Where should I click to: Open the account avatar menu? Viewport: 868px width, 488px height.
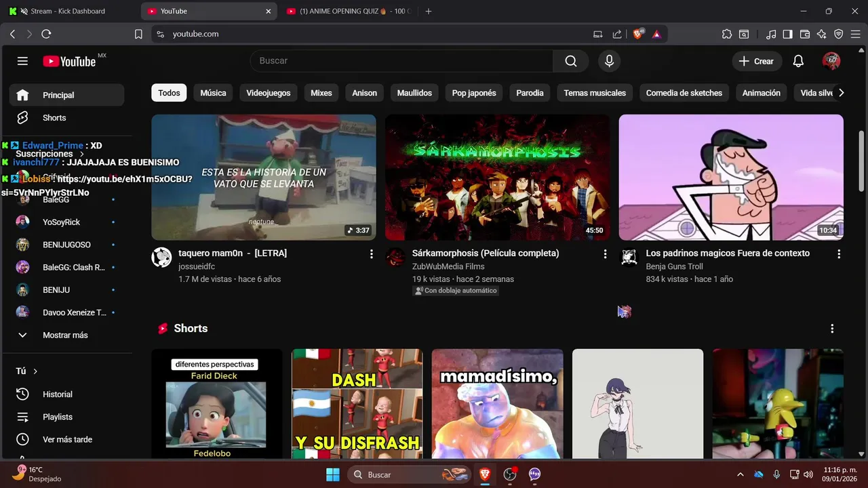point(831,61)
